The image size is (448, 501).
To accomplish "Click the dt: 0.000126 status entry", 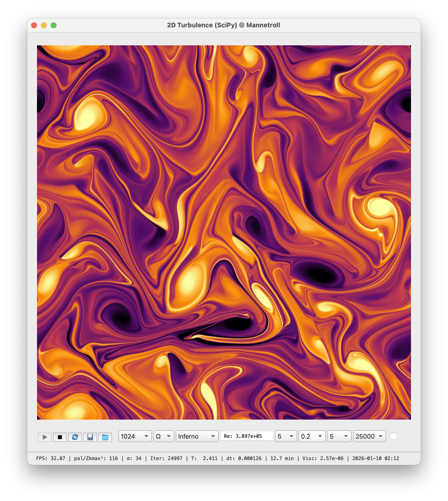I will [244, 458].
